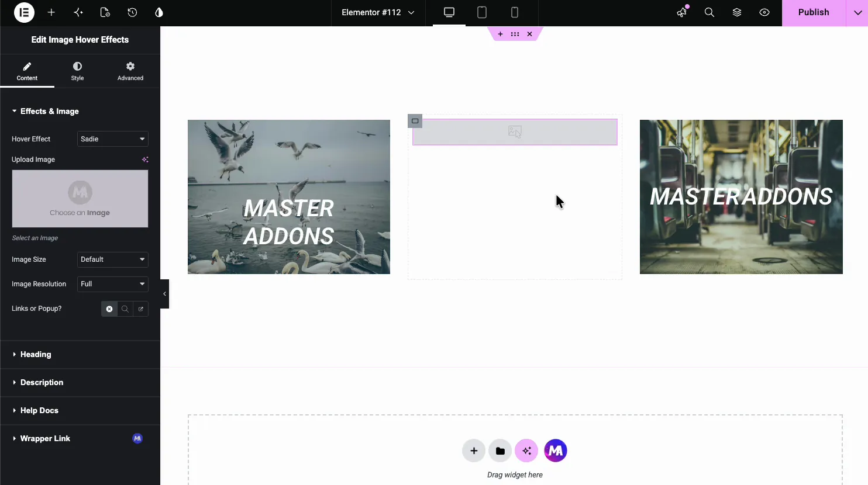Screen dimensions: 868x485
Task: Open What's New rocket notifications icon
Action: coord(682,12)
